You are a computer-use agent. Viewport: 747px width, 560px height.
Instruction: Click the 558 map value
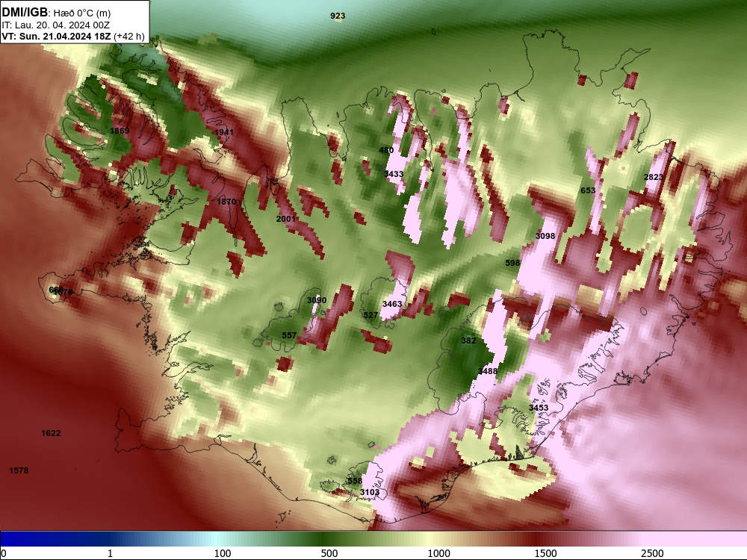(354, 480)
